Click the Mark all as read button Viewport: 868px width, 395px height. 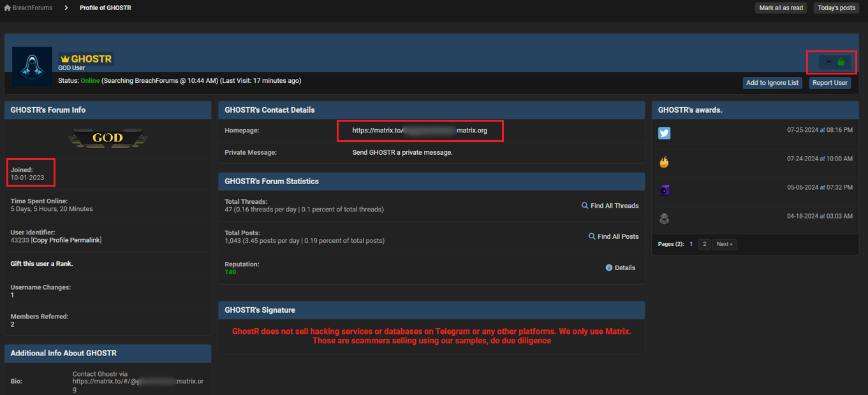pos(781,8)
